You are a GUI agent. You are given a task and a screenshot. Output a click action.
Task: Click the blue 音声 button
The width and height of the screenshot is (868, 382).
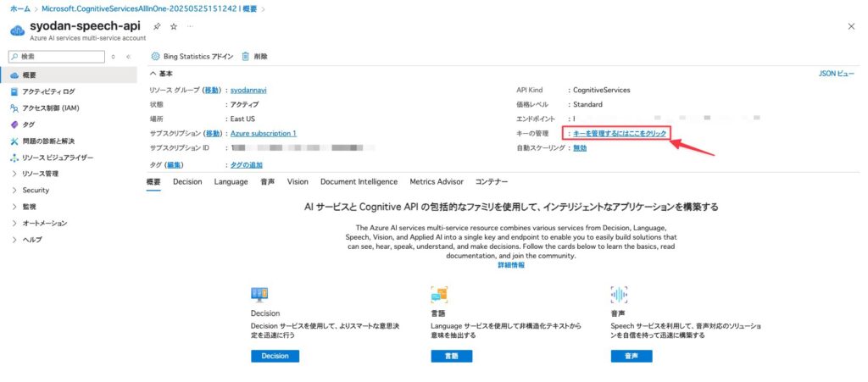pyautogui.click(x=632, y=356)
